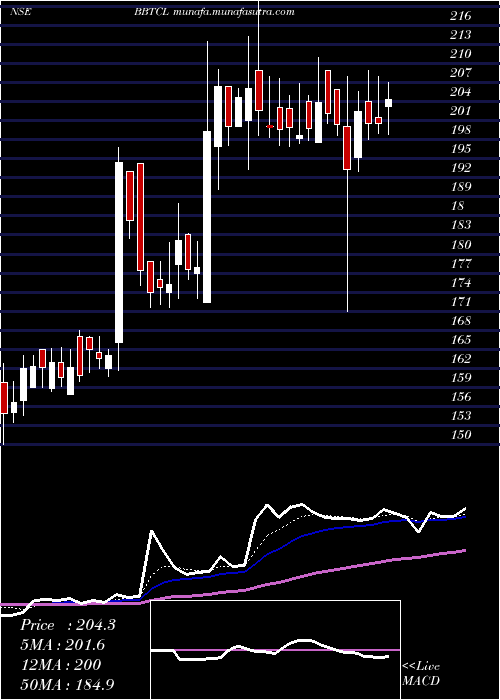The width and height of the screenshot is (500, 700).
Task: Click the 192 price axis label
Action: coord(461,168)
